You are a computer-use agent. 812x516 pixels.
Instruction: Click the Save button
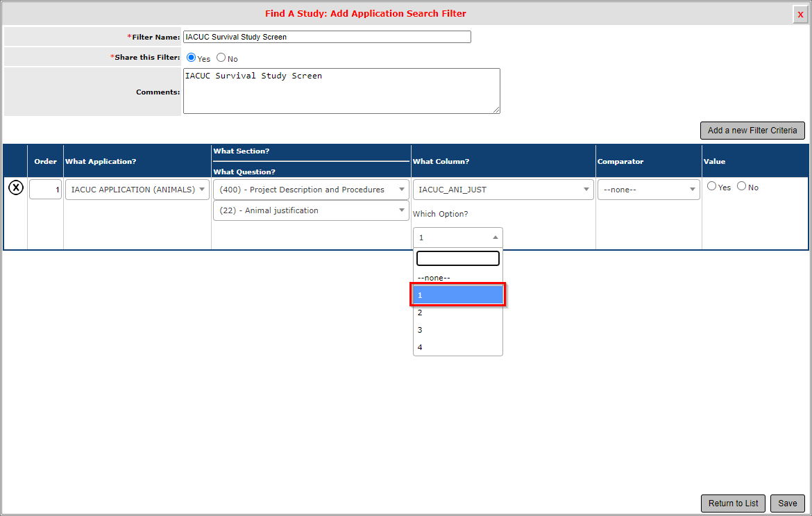(787, 503)
